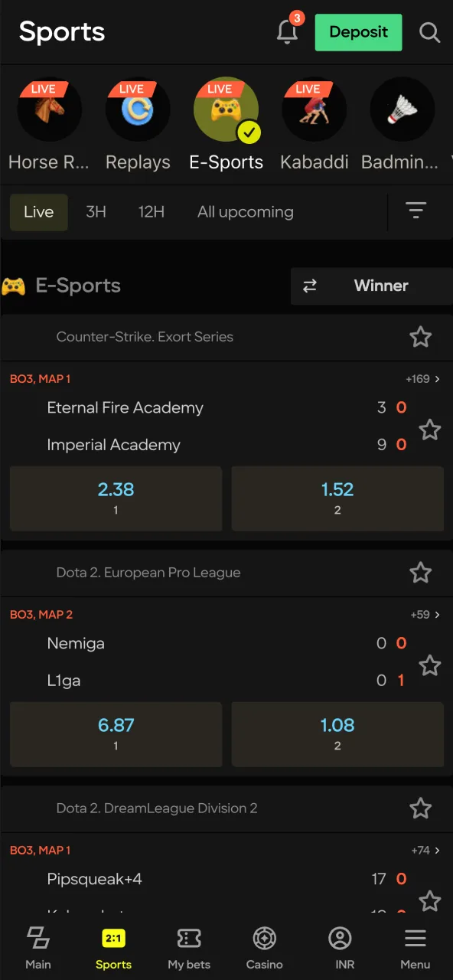Open search with the magnifier icon
This screenshot has height=980, width=453.
tap(429, 32)
